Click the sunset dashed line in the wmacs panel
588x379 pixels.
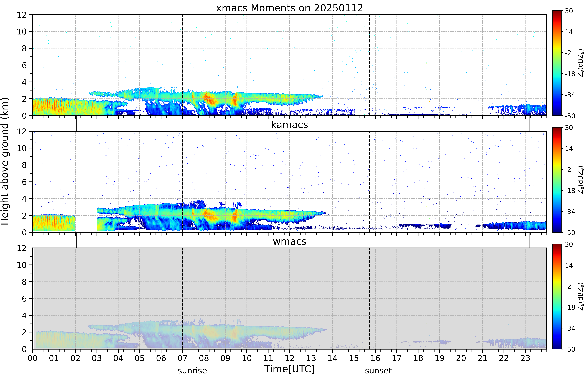click(370, 299)
